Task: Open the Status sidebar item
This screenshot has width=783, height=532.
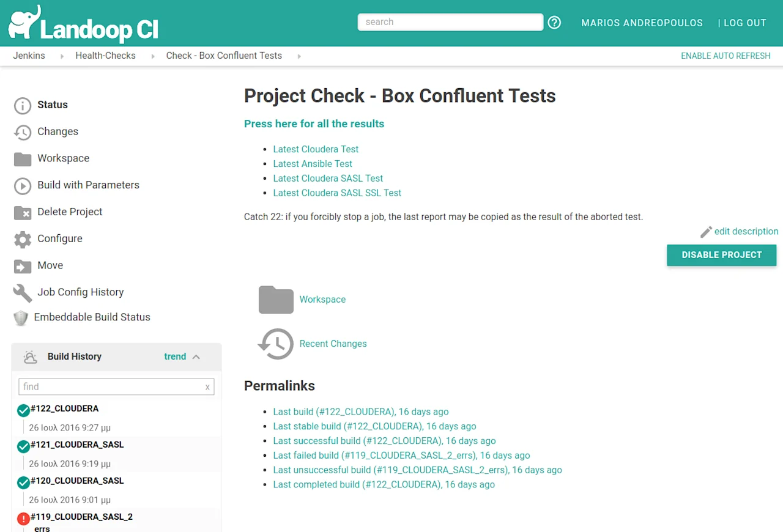Action: (x=53, y=105)
